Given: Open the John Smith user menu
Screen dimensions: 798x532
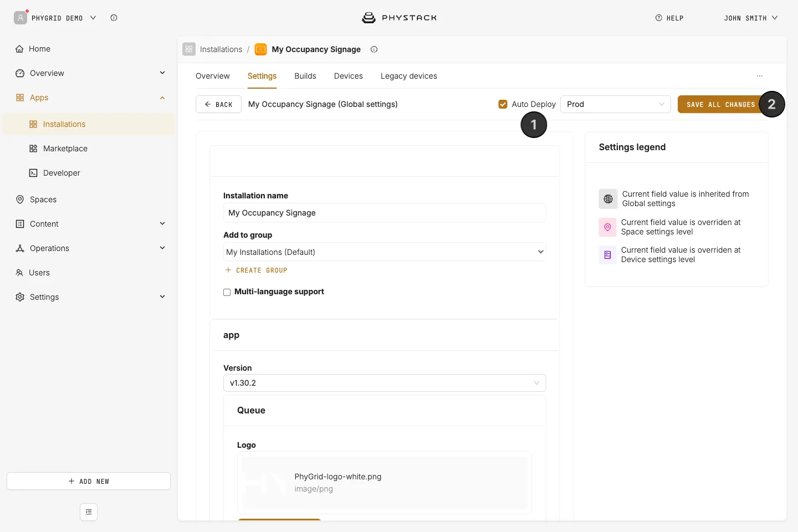Looking at the screenshot, I should pyautogui.click(x=751, y=18).
